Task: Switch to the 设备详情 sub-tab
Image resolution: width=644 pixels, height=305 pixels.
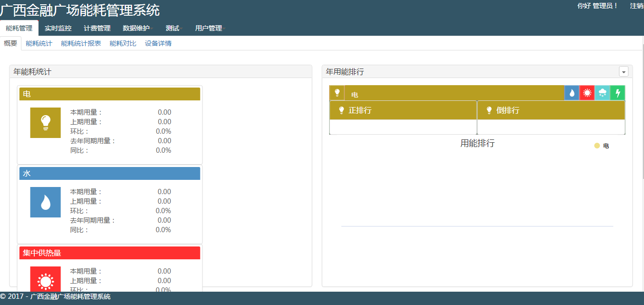Action: click(158, 43)
